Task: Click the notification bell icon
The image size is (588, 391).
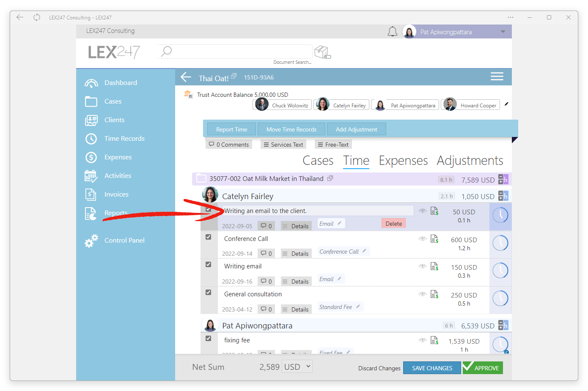Action: [393, 32]
